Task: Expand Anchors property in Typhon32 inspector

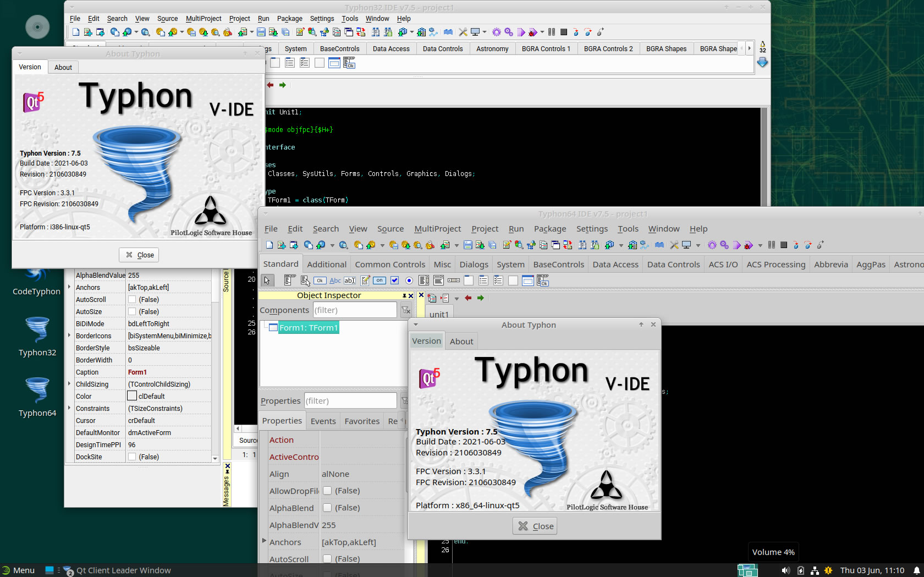Action: (69, 287)
